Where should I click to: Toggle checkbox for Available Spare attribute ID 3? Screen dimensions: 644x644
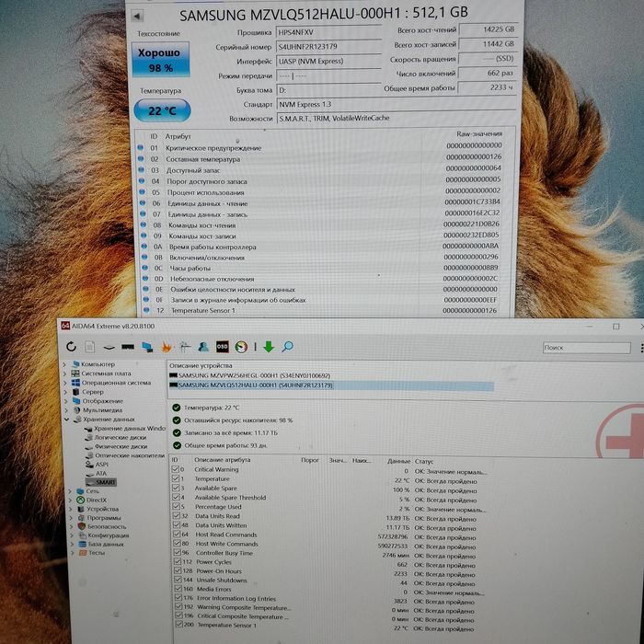[176, 488]
